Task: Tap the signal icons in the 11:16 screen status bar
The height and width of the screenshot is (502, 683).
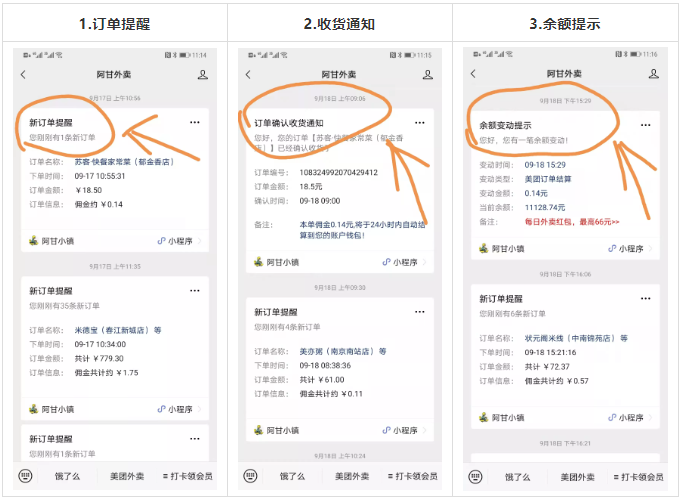Action: [493, 54]
